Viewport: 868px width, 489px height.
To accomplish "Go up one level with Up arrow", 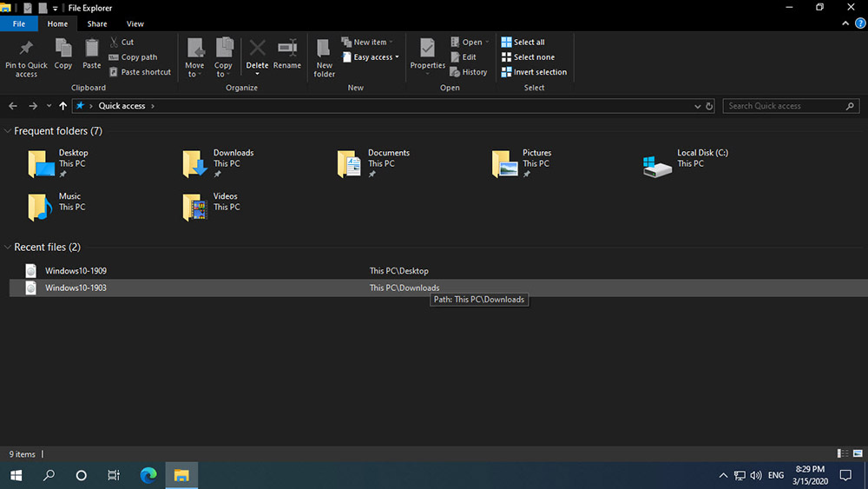I will coord(62,106).
